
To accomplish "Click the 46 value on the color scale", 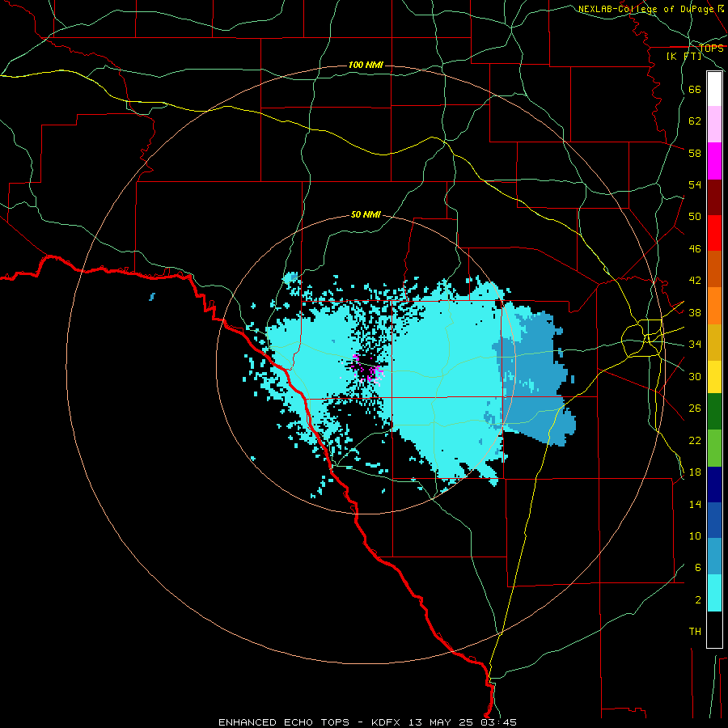I will click(695, 249).
